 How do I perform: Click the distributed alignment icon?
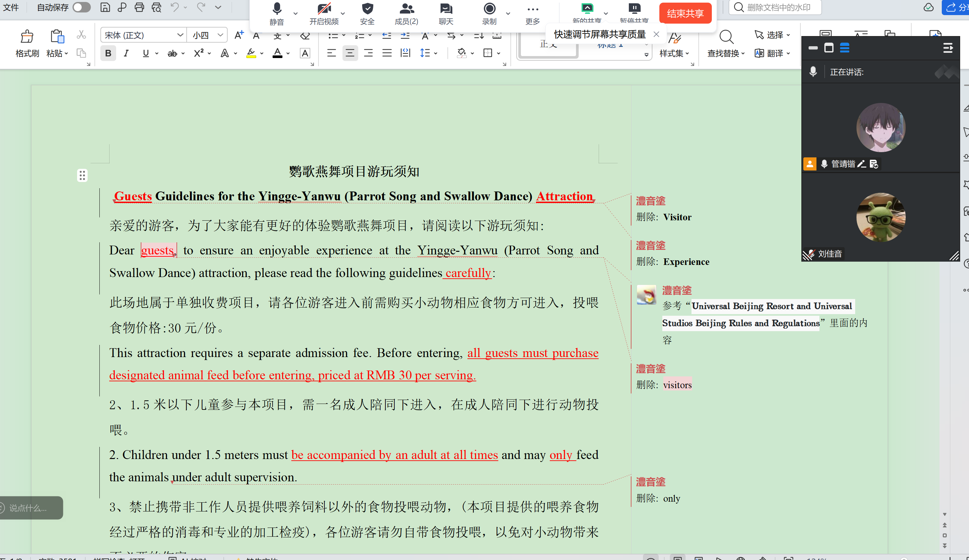pos(405,53)
